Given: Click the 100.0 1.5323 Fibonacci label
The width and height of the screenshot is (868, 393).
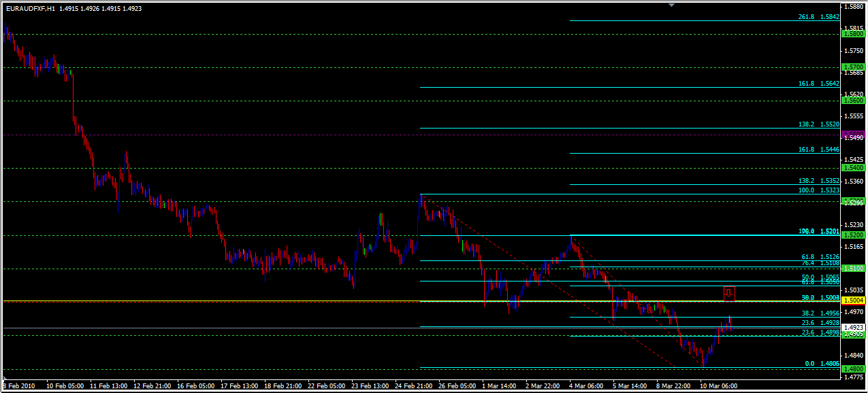Looking at the screenshot, I should pyautogui.click(x=818, y=190).
